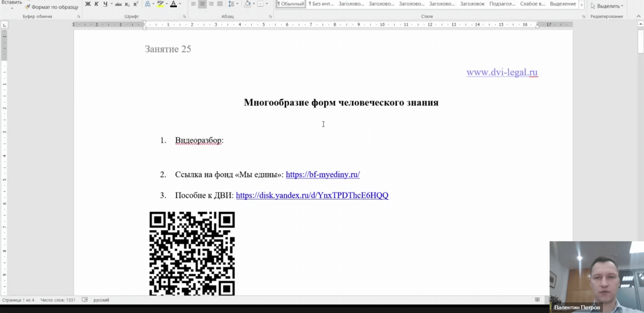Viewport: 644px width, 313px height.
Task: Open the www.dvi-legal.ru link
Action: coord(502,72)
